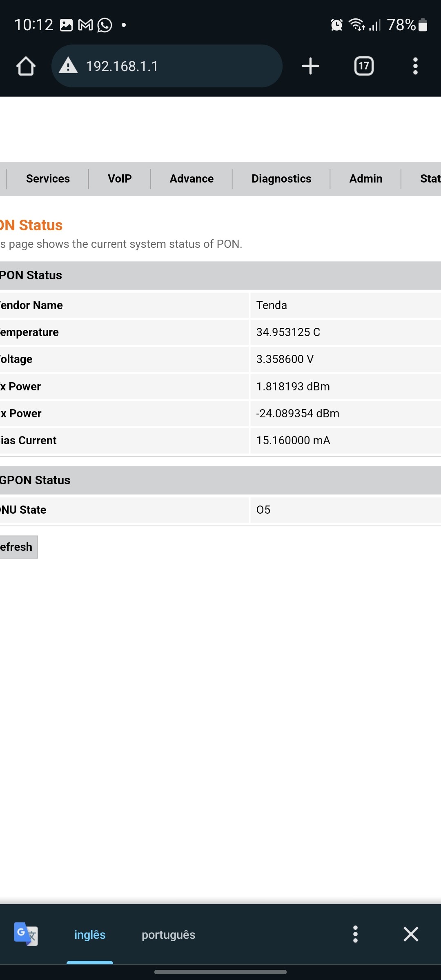Go to the Advance menu tab

click(192, 179)
